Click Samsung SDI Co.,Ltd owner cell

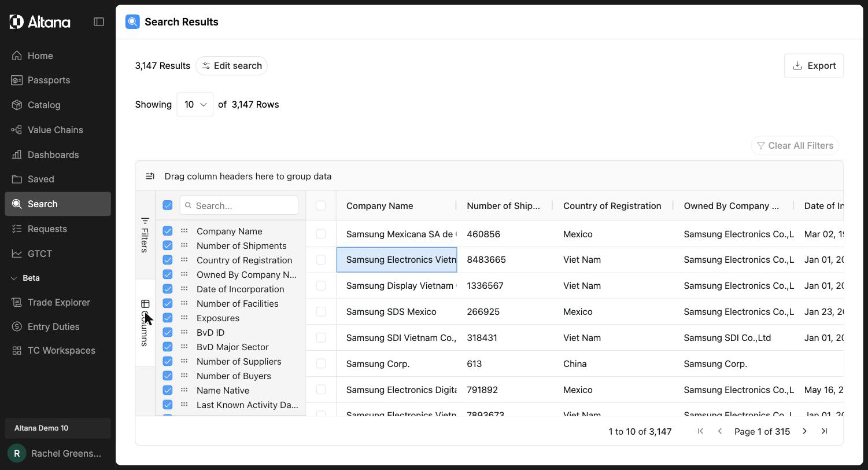coord(734,338)
